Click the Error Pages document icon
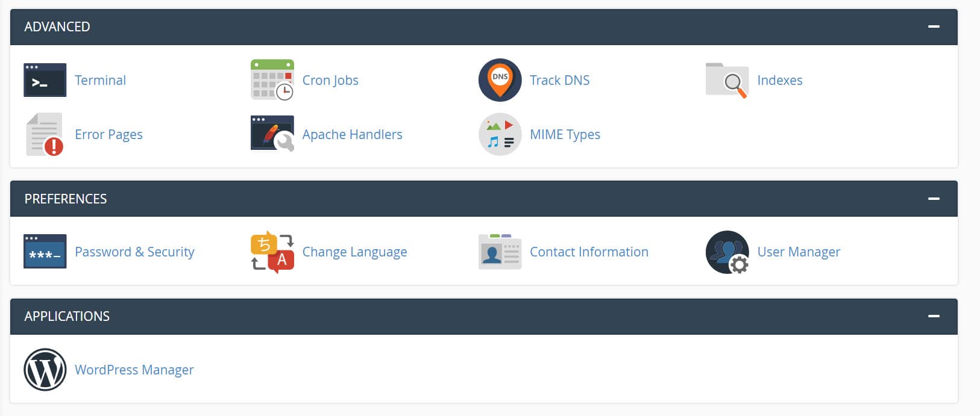 click(x=45, y=134)
